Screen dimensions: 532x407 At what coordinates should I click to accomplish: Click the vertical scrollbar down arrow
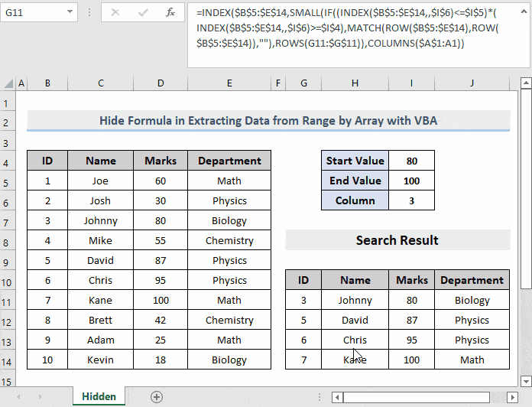526,381
